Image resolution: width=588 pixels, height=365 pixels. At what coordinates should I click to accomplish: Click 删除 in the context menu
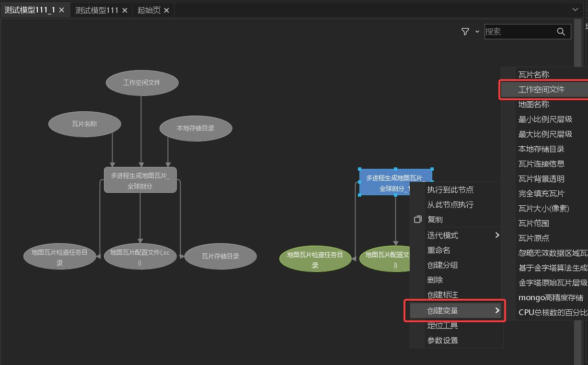click(435, 280)
